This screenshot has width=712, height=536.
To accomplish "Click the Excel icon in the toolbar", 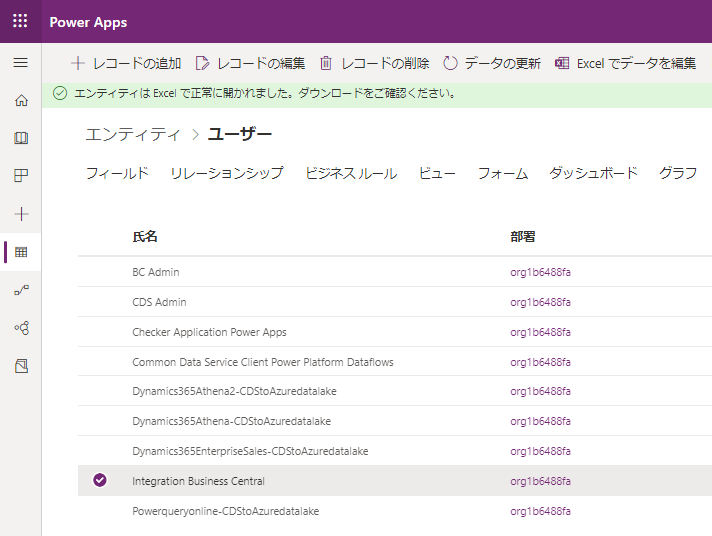I will point(562,63).
